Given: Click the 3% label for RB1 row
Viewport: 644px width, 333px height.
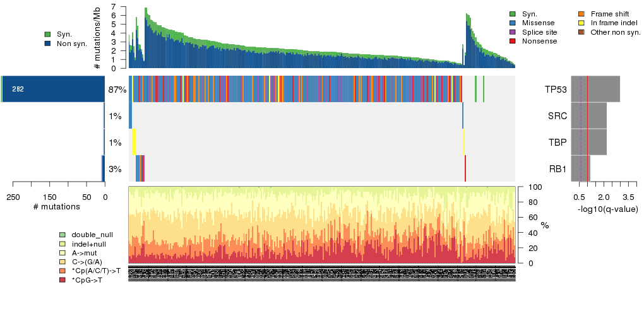Looking at the screenshot, I should [x=115, y=169].
